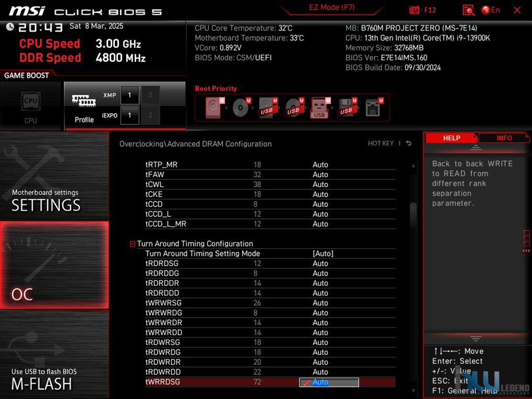Image resolution: width=532 pixels, height=399 pixels.
Task: Select the tRDRDSG row
Action: [270, 263]
